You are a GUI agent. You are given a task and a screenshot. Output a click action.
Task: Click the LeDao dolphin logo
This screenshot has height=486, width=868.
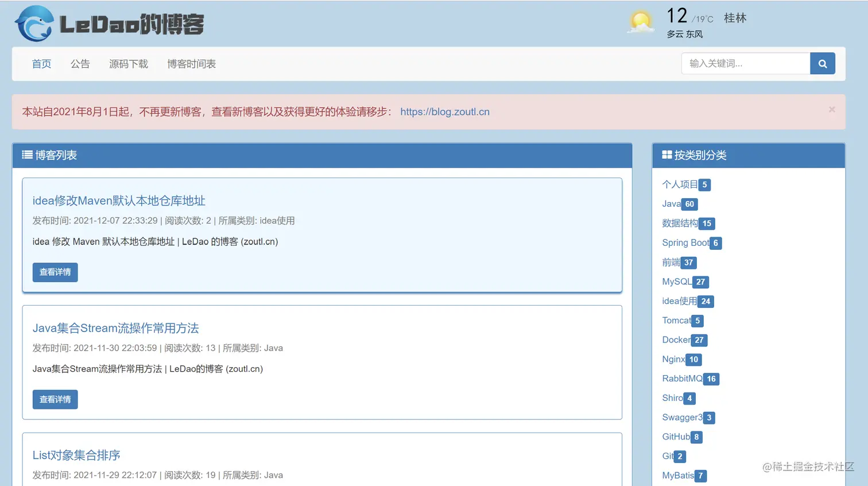(x=34, y=24)
